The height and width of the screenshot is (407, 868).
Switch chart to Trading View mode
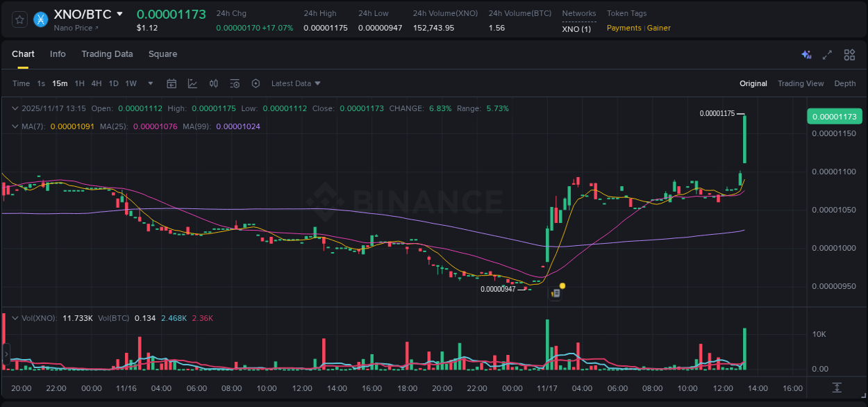(800, 83)
